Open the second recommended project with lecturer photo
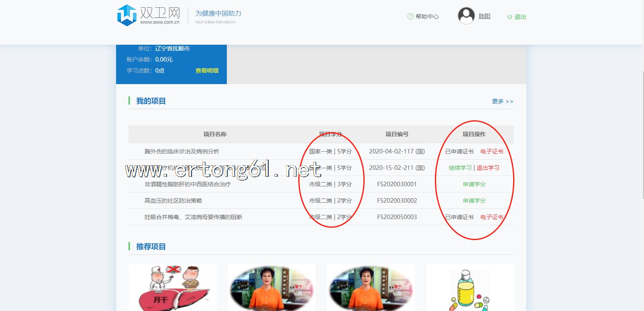Image resolution: width=644 pixels, height=311 pixels. [x=272, y=287]
